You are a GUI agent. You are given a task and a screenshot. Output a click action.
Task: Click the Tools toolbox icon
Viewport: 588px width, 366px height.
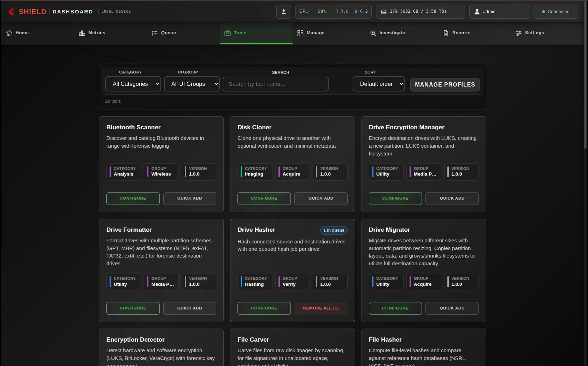228,33
